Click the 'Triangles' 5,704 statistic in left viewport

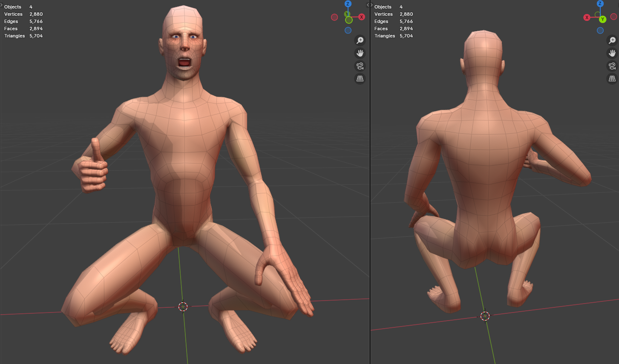pos(23,36)
